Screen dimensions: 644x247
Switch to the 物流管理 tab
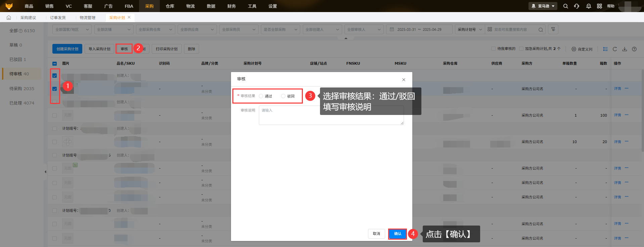87,17
